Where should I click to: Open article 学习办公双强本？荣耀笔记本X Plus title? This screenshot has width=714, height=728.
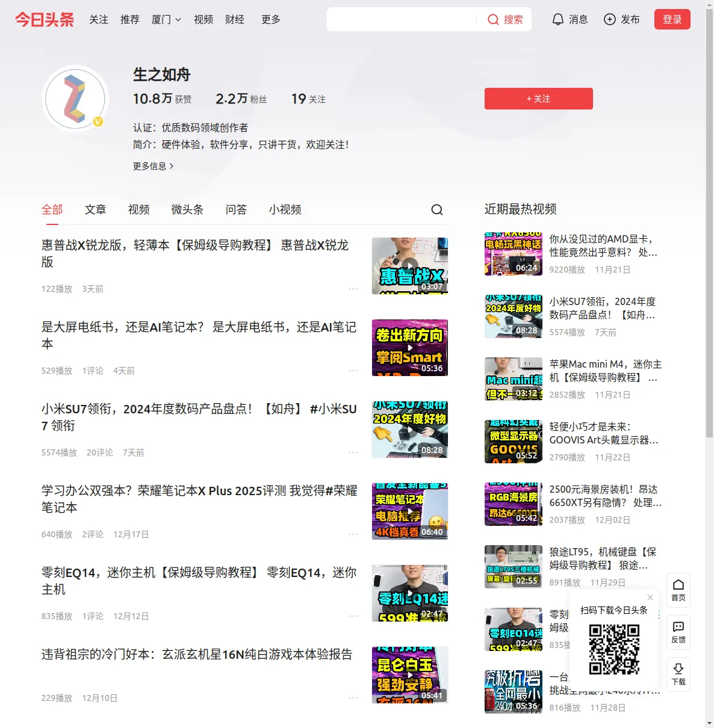199,499
